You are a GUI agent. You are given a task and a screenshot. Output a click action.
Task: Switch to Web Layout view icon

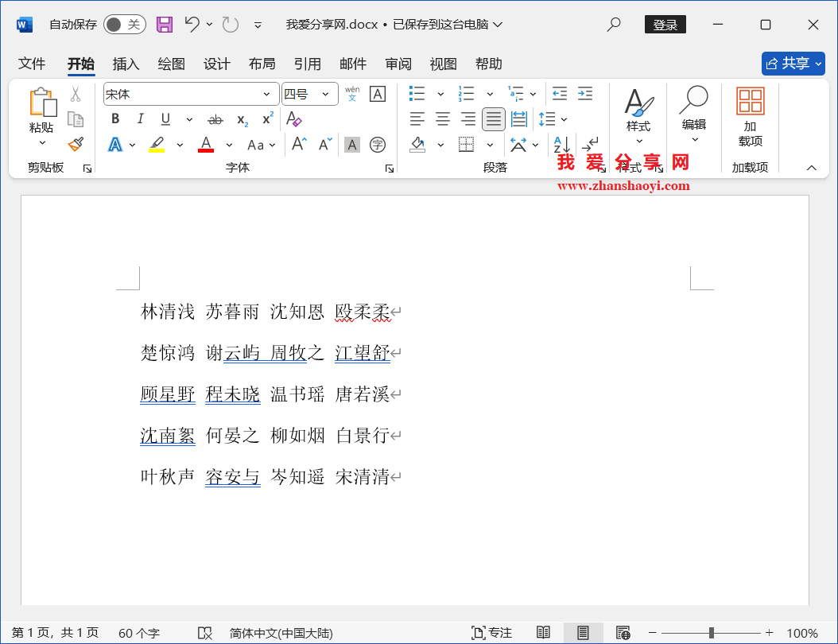click(623, 633)
